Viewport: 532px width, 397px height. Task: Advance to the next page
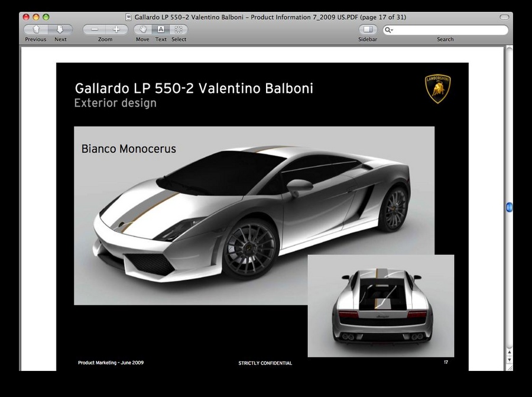coord(60,30)
